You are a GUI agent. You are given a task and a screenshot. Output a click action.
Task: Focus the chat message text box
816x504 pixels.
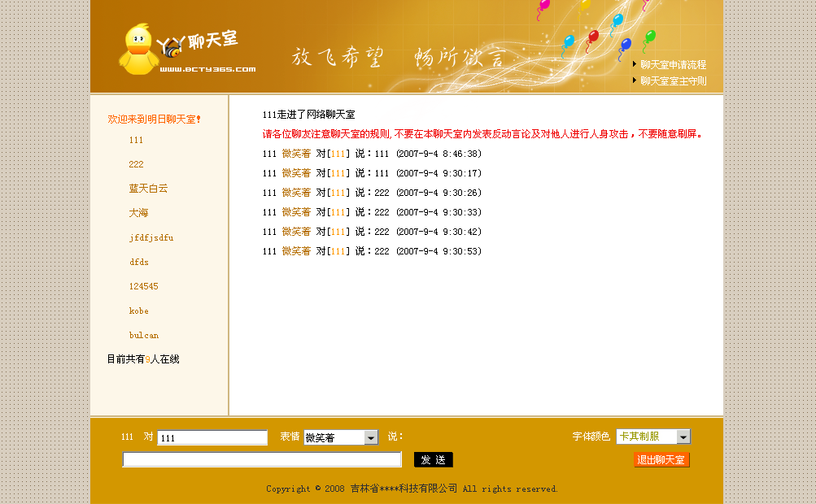262,460
